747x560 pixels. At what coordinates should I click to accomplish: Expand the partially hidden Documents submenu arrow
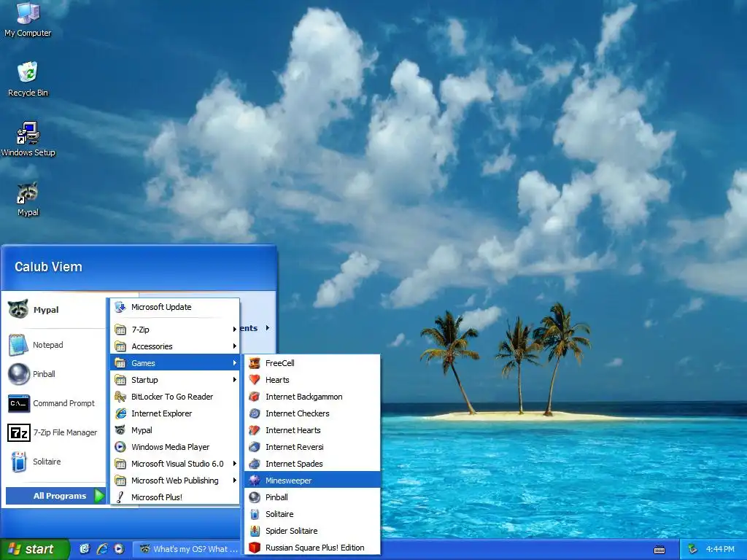pyautogui.click(x=268, y=327)
